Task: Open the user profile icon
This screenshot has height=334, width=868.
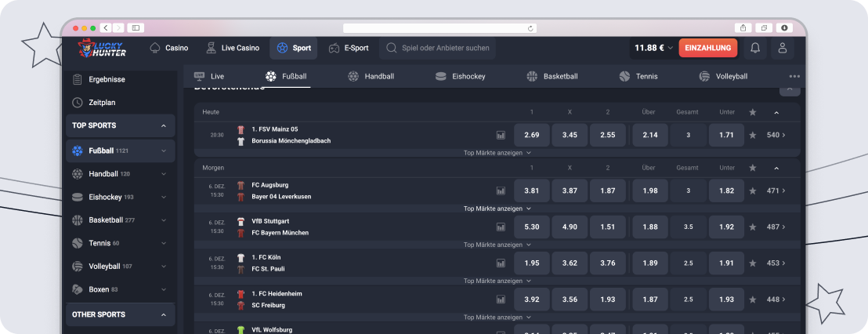Action: click(781, 48)
